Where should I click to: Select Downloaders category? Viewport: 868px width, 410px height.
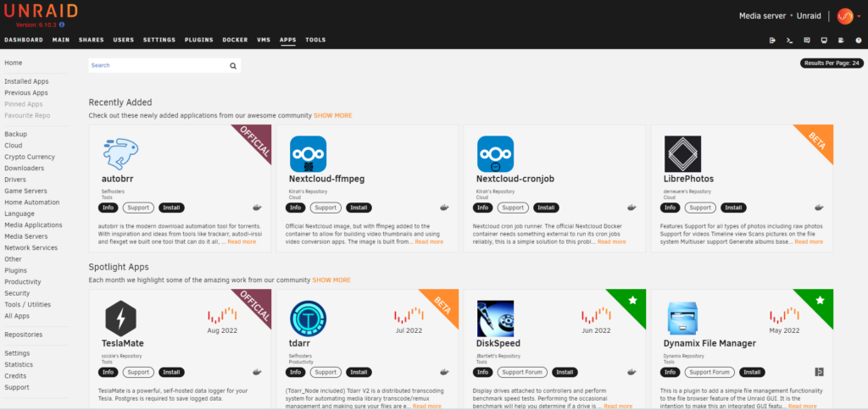25,169
